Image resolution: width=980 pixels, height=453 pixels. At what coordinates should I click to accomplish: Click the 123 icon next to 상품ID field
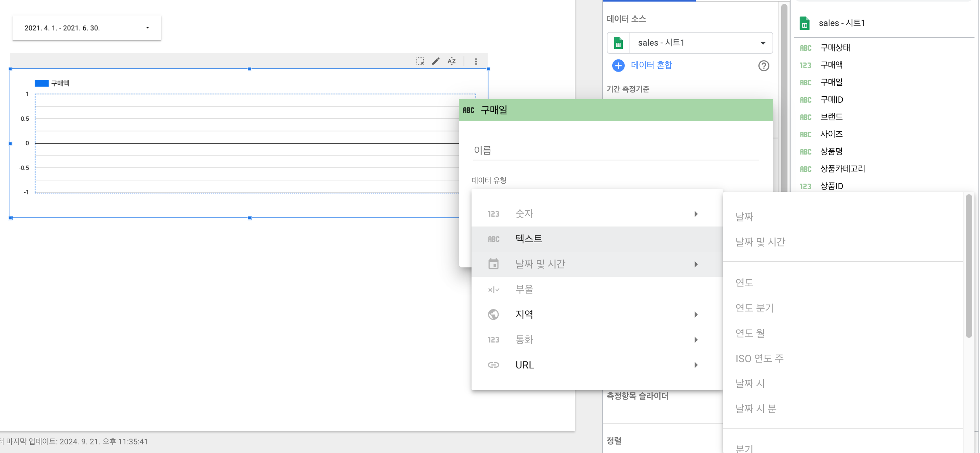[806, 186]
